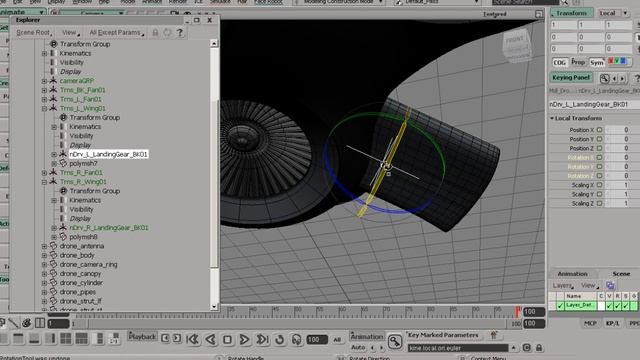The width and height of the screenshot is (640, 360).
Task: Click the Keying Panel button
Action: (571, 78)
